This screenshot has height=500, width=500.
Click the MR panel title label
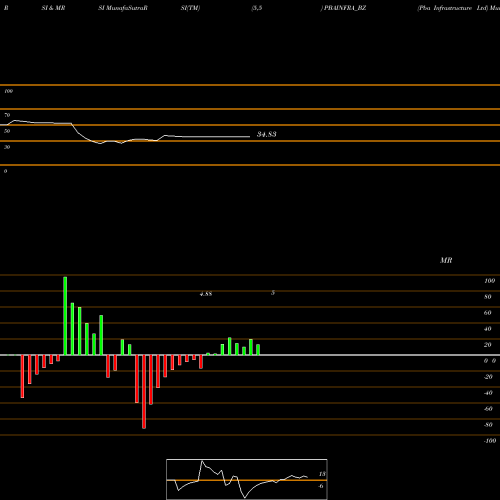[446, 260]
